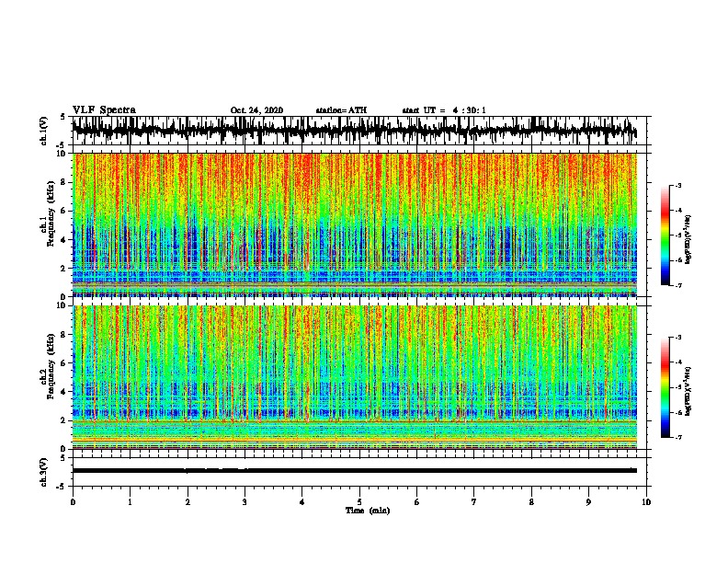Click the ch.1 color bar "-3" label
The height and width of the screenshot is (563, 728).
tap(678, 185)
